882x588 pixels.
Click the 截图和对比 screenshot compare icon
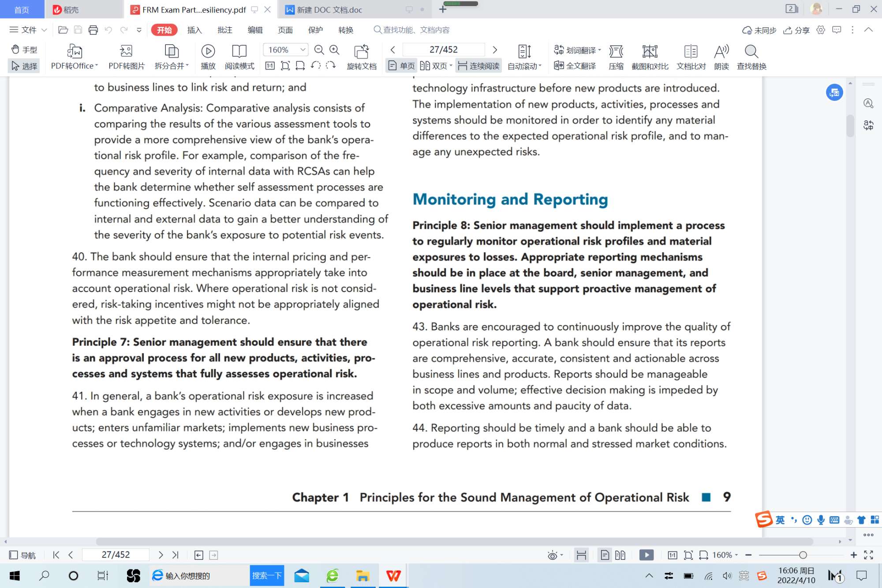650,52
